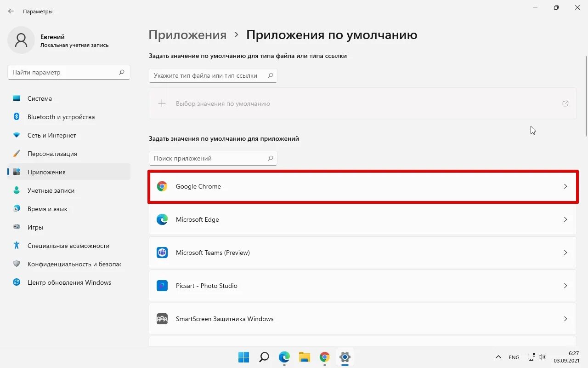Screen dimensions: 588x368
Task: Open Microsoft Teams (Preview) defaults
Action: pos(363,253)
